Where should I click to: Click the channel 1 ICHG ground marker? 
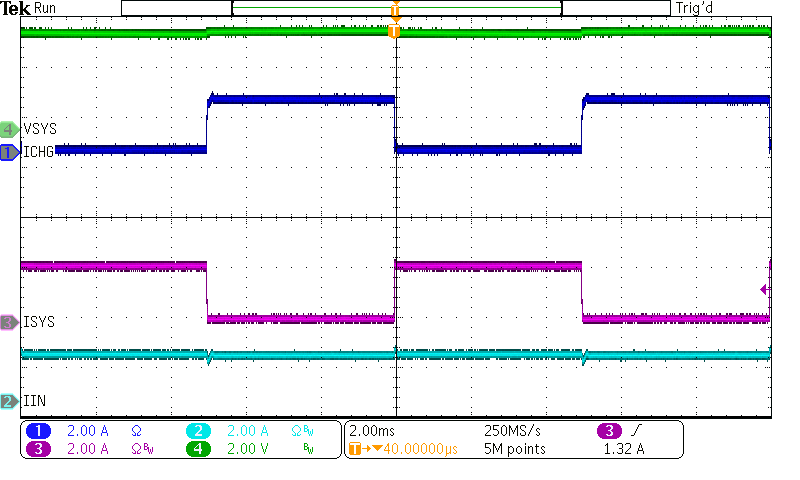[9, 152]
